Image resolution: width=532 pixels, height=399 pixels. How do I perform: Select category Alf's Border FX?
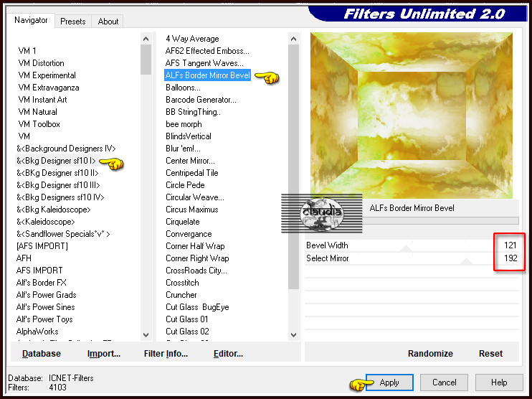click(41, 283)
